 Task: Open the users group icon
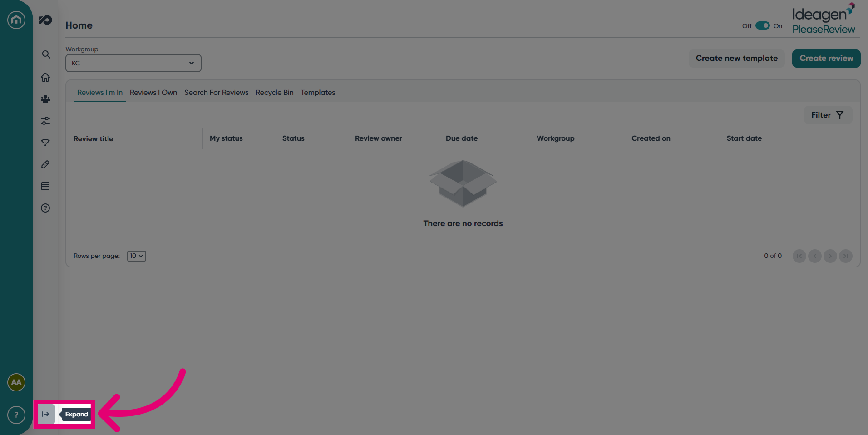[45, 99]
